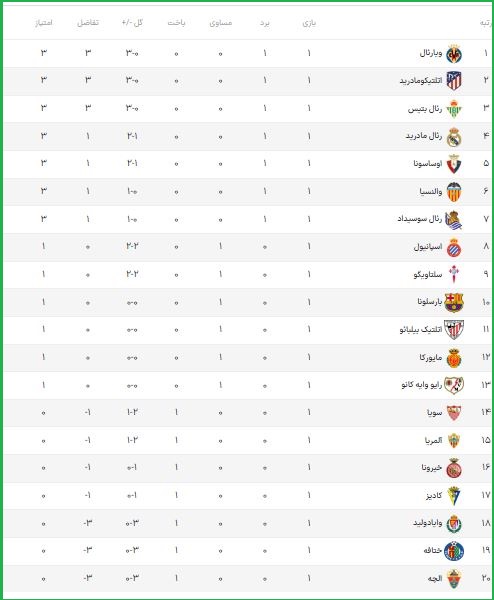Click the Getafe club crest
Image resolution: width=494 pixels, height=600 pixels.
point(454,551)
